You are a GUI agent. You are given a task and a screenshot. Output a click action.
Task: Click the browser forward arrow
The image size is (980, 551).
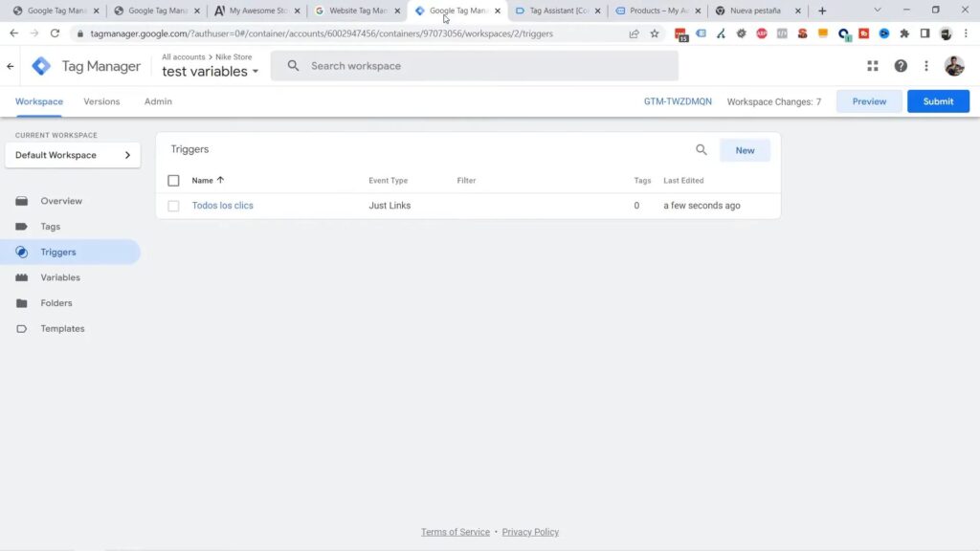pos(34,33)
